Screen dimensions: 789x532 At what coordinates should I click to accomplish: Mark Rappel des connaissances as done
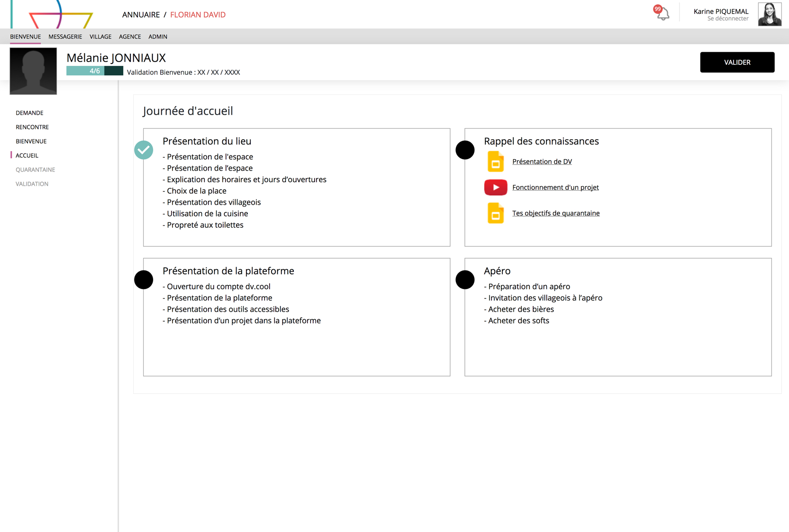465,150
